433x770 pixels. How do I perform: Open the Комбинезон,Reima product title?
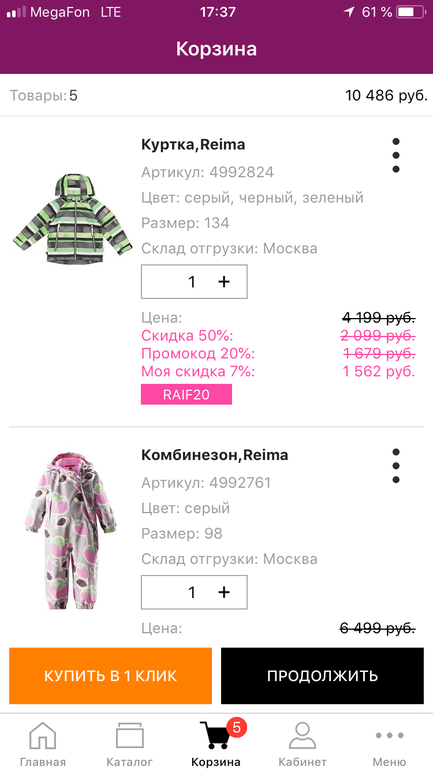click(215, 455)
